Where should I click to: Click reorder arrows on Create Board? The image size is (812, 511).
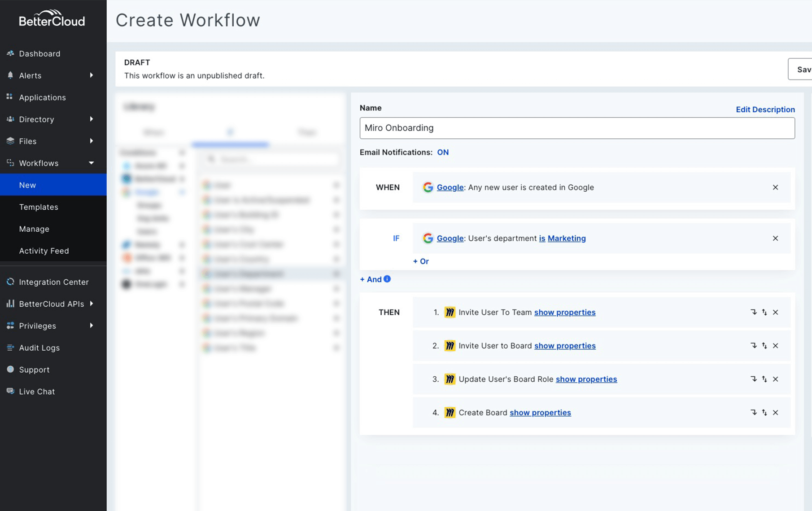coord(764,412)
